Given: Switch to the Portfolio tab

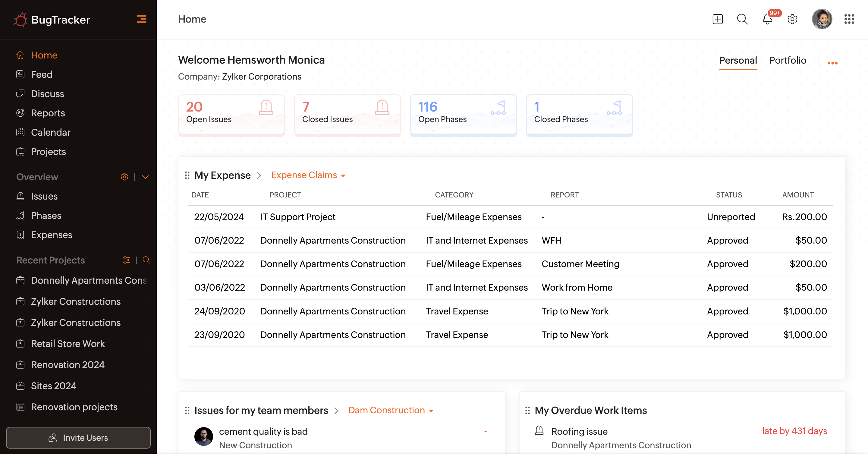Looking at the screenshot, I should coord(788,60).
